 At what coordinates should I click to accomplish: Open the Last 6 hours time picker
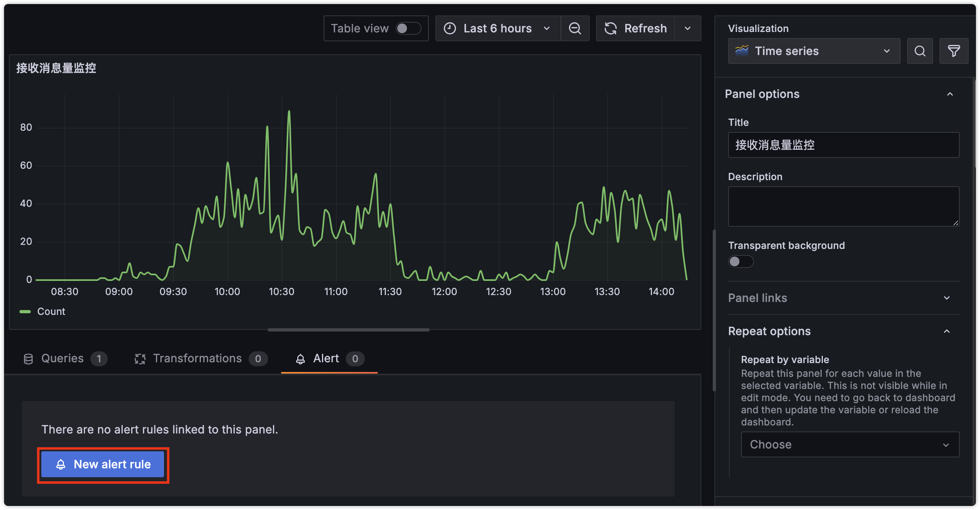(x=497, y=28)
